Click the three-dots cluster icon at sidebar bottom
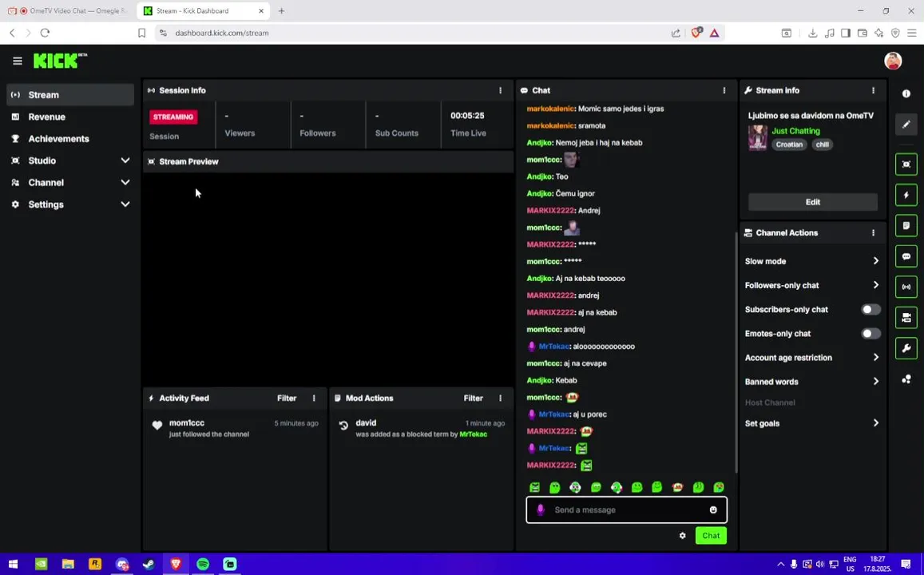 (x=906, y=379)
